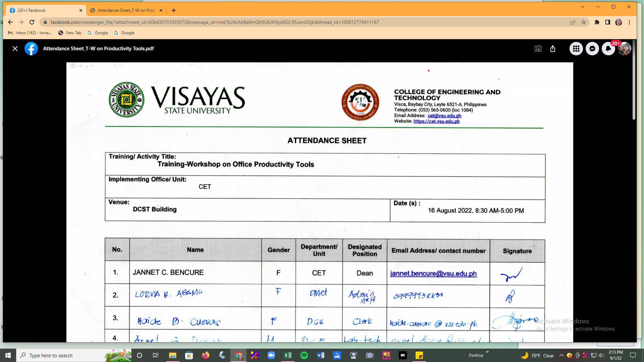
Task: Bookmark this page with the star icon
Action: pyautogui.click(x=584, y=22)
